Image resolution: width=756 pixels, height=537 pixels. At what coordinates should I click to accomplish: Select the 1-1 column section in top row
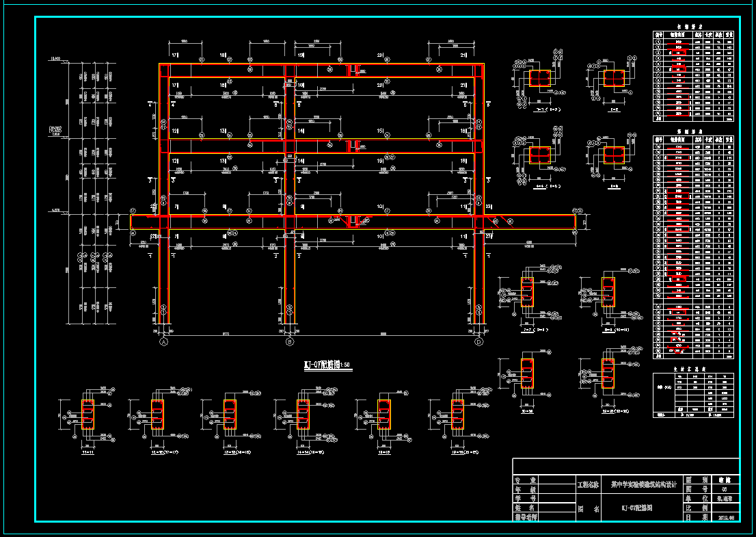click(x=539, y=79)
